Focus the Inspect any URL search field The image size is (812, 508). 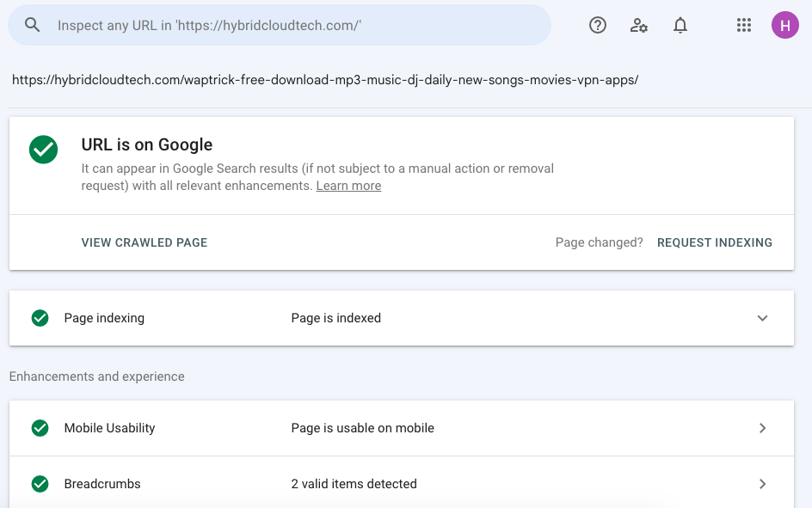280,25
